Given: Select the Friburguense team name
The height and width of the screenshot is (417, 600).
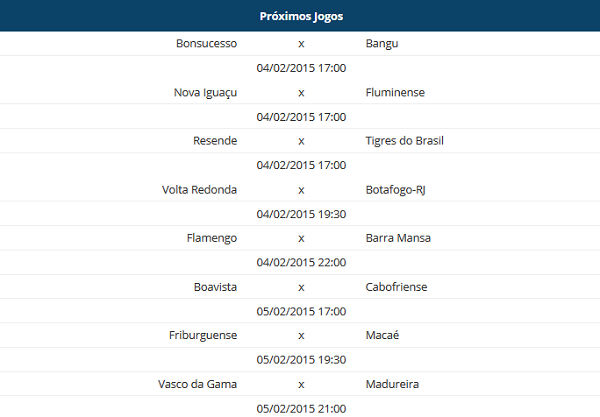Looking at the screenshot, I should click(203, 335).
